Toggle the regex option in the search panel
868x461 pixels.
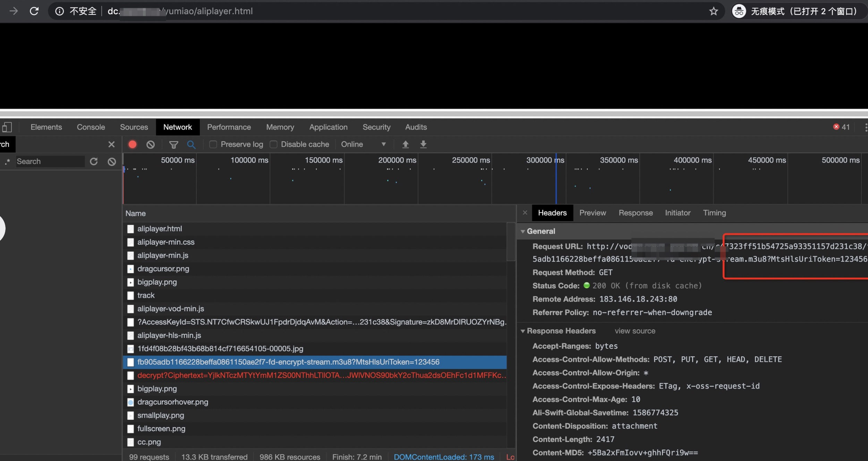7,162
